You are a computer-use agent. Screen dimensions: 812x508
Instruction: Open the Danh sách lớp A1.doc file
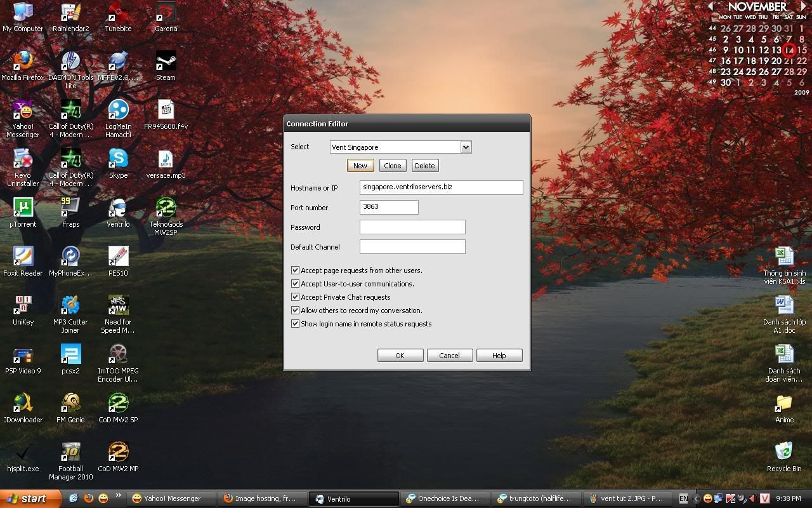pyautogui.click(x=784, y=314)
